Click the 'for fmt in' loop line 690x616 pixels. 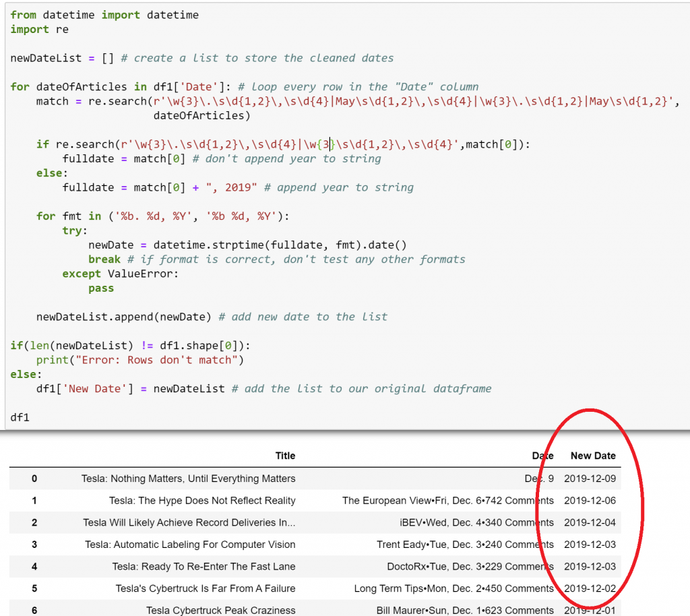[x=163, y=216]
